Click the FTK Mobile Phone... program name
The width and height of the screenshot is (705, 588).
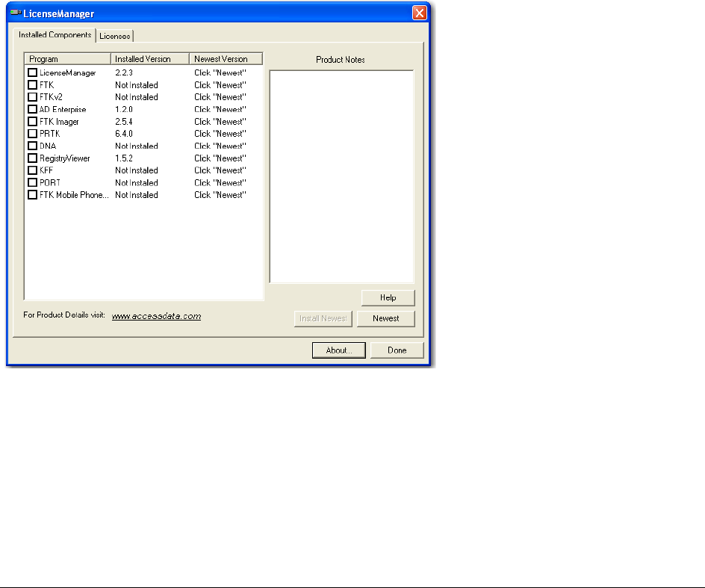point(74,195)
